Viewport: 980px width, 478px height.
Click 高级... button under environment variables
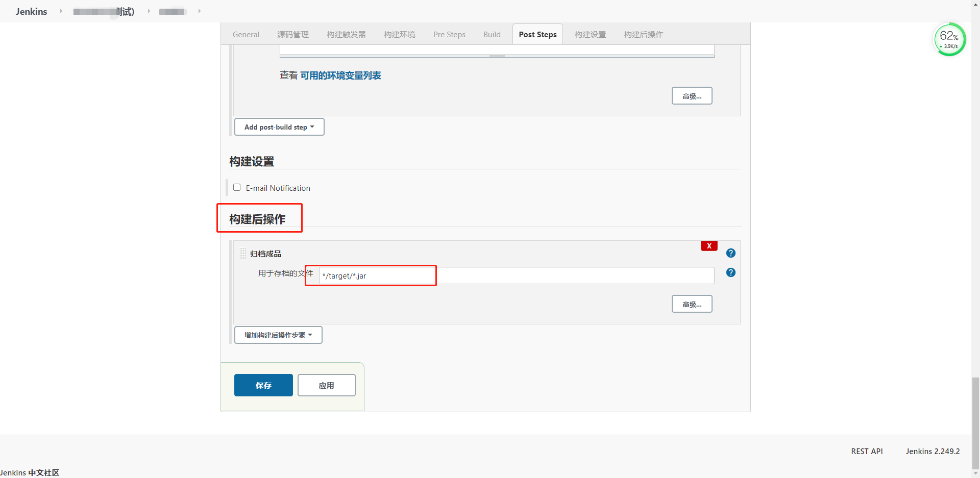point(692,96)
